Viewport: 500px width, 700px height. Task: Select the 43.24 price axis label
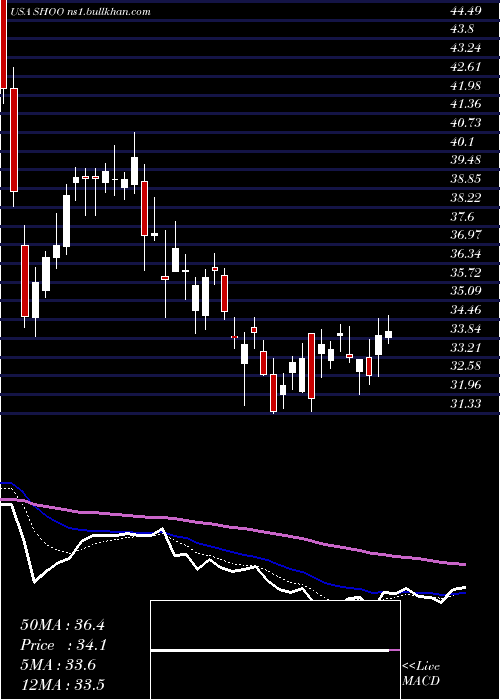(x=466, y=48)
